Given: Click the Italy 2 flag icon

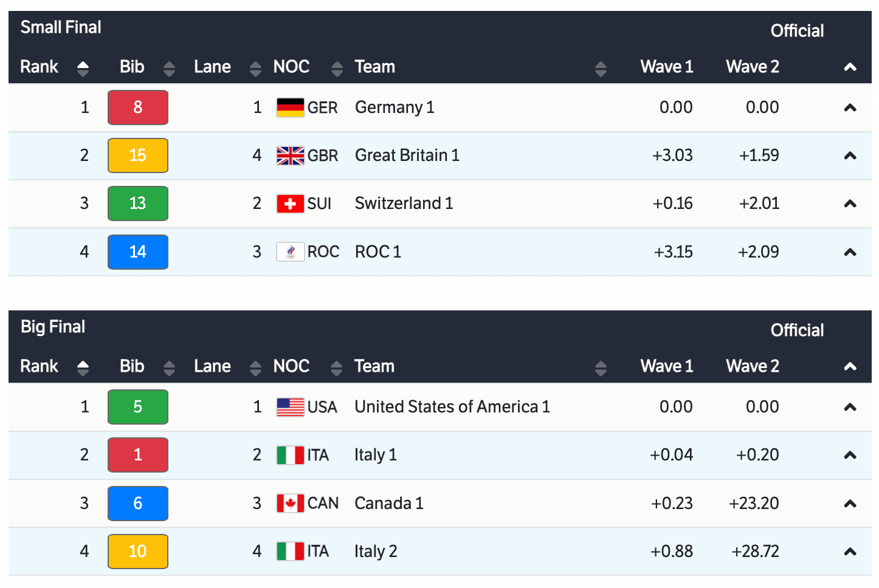Looking at the screenshot, I should pyautogui.click(x=290, y=551).
